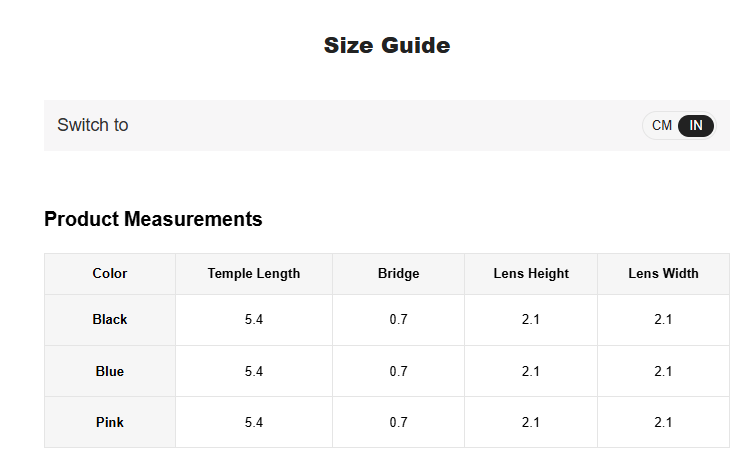Click the Black color row label
Screen dimensions: 754x460
click(110, 320)
